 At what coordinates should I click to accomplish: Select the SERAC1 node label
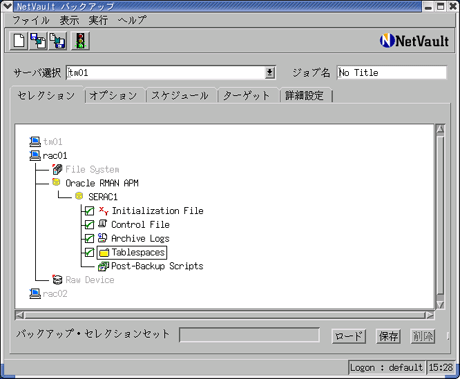pos(103,197)
